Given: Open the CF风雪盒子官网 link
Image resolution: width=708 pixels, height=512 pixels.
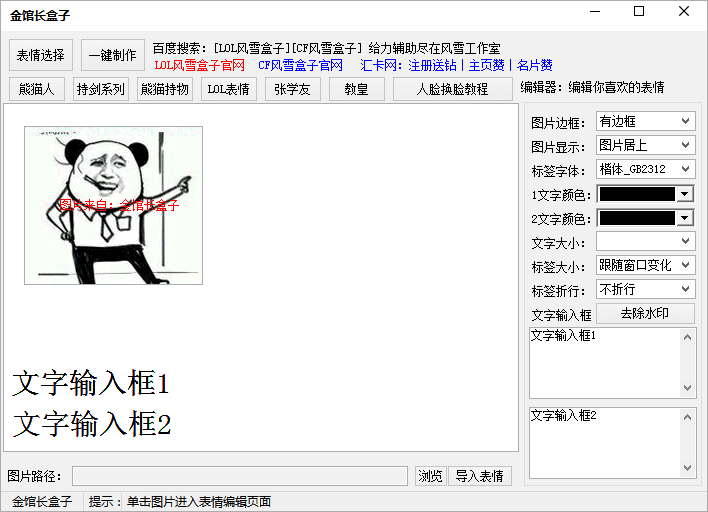Looking at the screenshot, I should [300, 65].
